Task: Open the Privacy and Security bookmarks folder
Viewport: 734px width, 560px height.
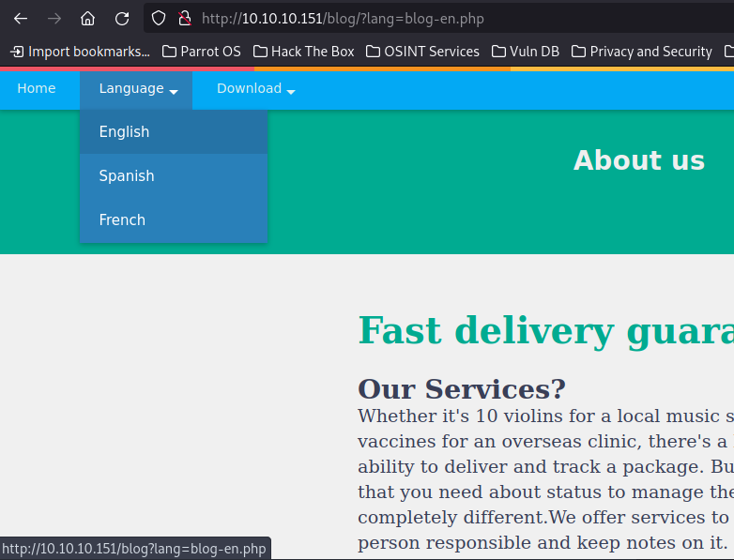Action: tap(641, 52)
